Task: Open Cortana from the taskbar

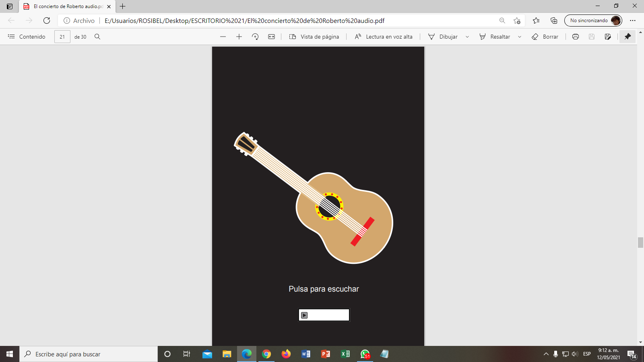Action: pyautogui.click(x=167, y=354)
